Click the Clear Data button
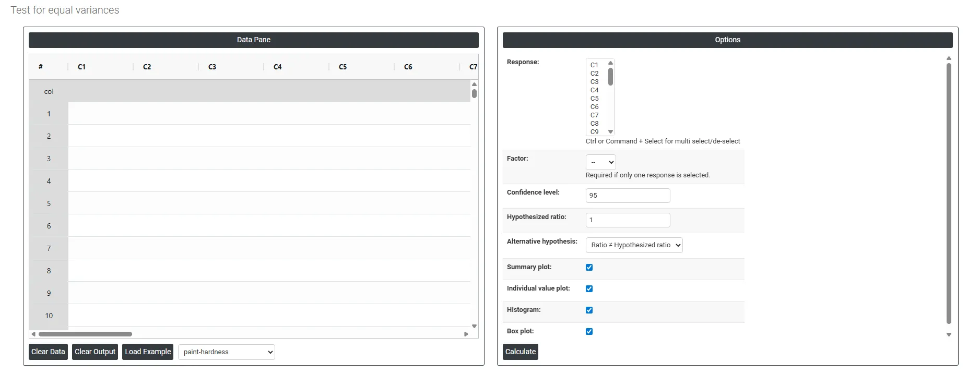The image size is (980, 386). point(48,352)
